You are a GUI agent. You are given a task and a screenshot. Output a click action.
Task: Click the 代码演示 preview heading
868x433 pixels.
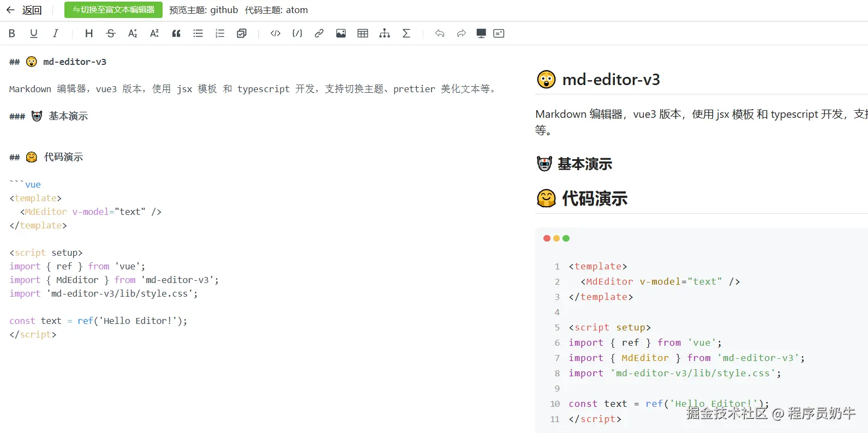[582, 199]
